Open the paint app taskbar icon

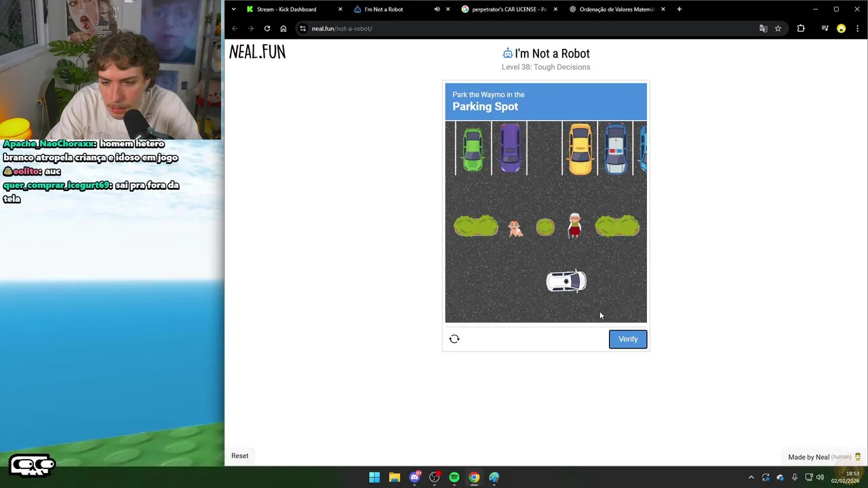[x=494, y=477]
